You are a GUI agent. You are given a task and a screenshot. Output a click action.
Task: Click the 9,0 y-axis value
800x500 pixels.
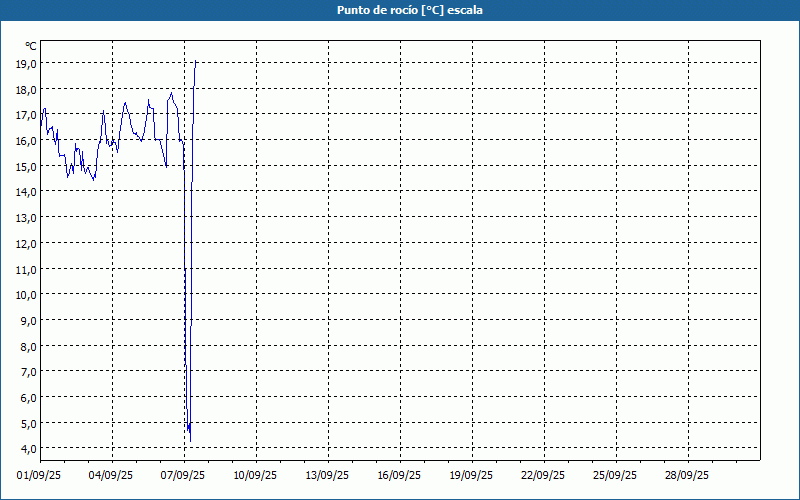(x=27, y=321)
